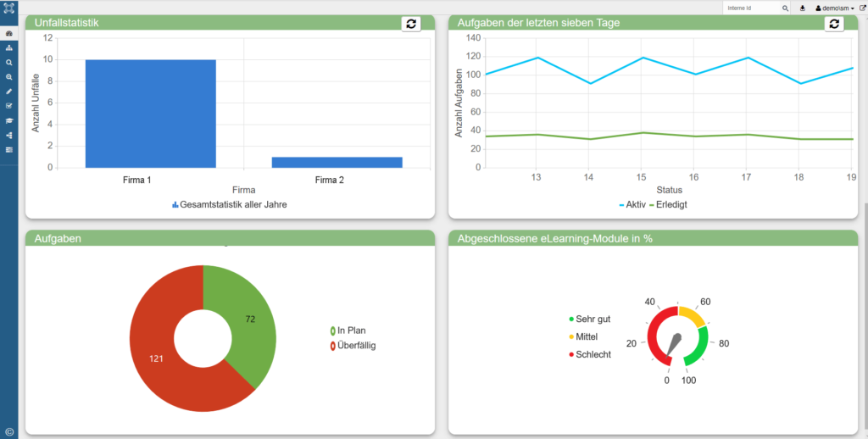Screen dimensions: 868x439
Task: Click the list rows icon in sidebar
Action: click(8, 149)
